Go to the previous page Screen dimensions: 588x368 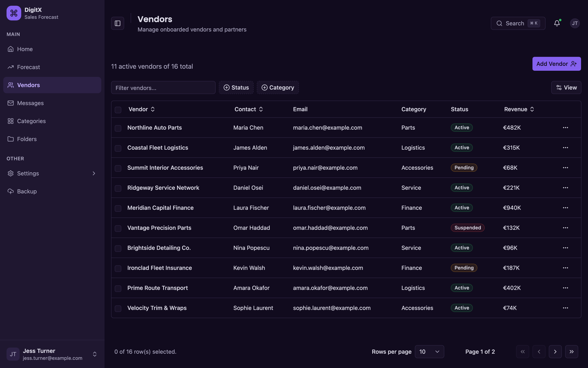point(539,352)
